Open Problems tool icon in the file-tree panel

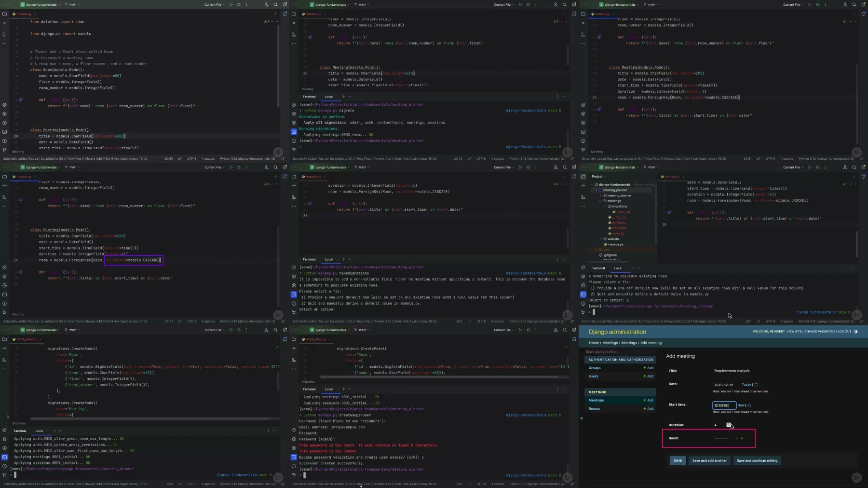click(x=583, y=303)
